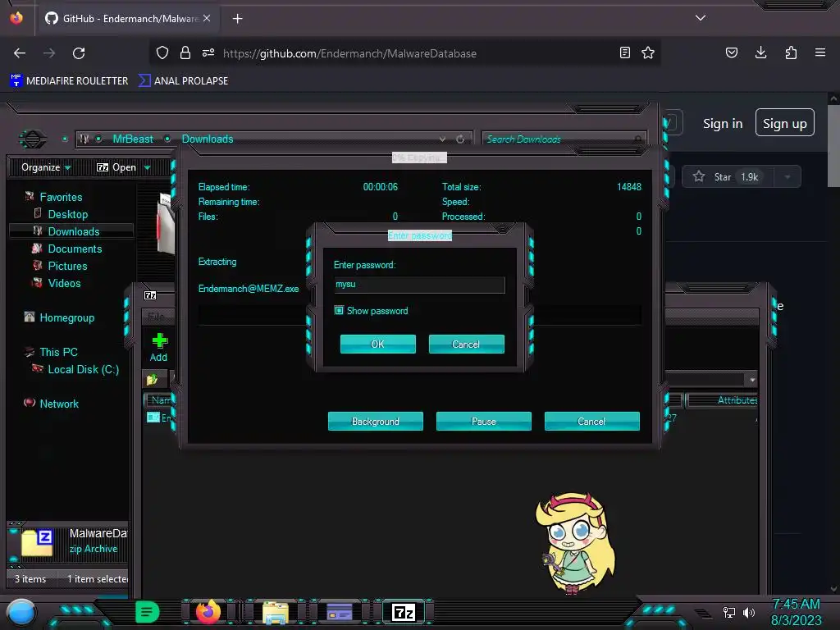Image resolution: width=840 pixels, height=630 pixels.
Task: Open Firefox downloads panel
Action: point(760,52)
